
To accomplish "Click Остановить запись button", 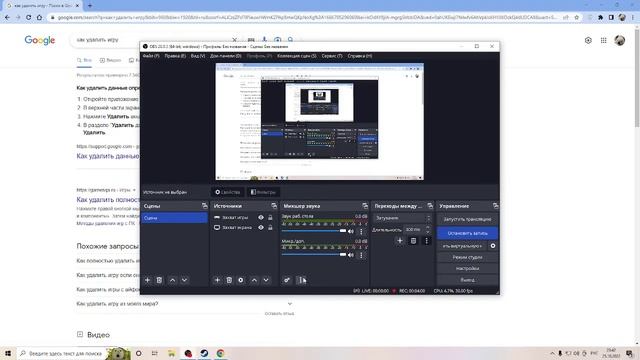I will (467, 233).
